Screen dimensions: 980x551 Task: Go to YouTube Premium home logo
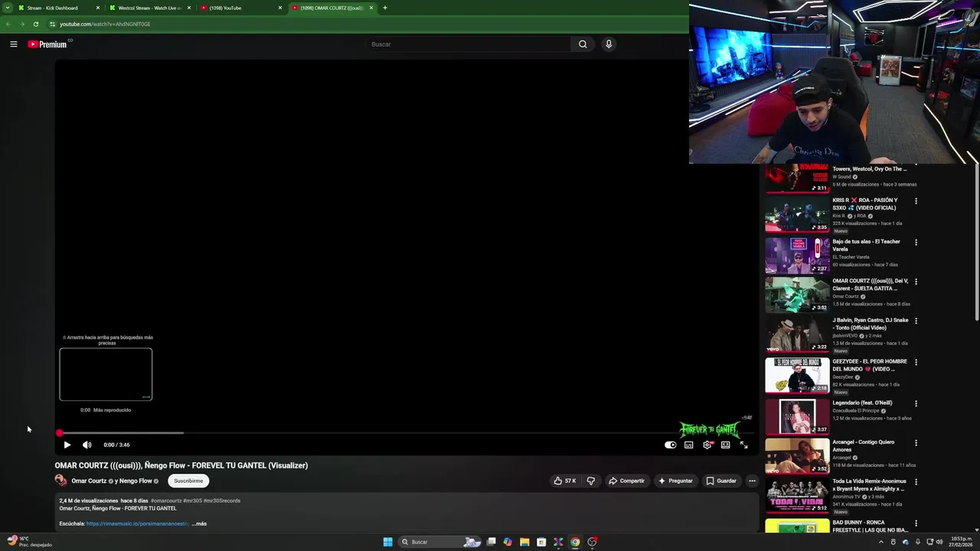point(47,44)
